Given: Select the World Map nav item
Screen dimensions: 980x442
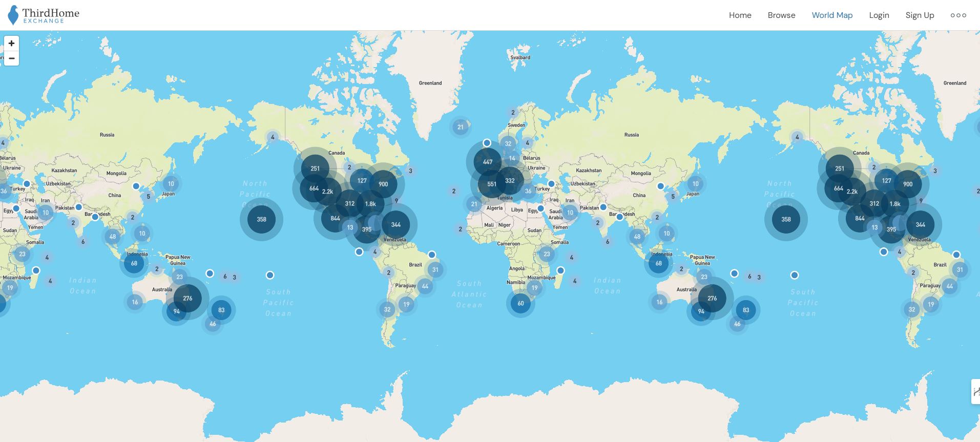Looking at the screenshot, I should tap(832, 15).
